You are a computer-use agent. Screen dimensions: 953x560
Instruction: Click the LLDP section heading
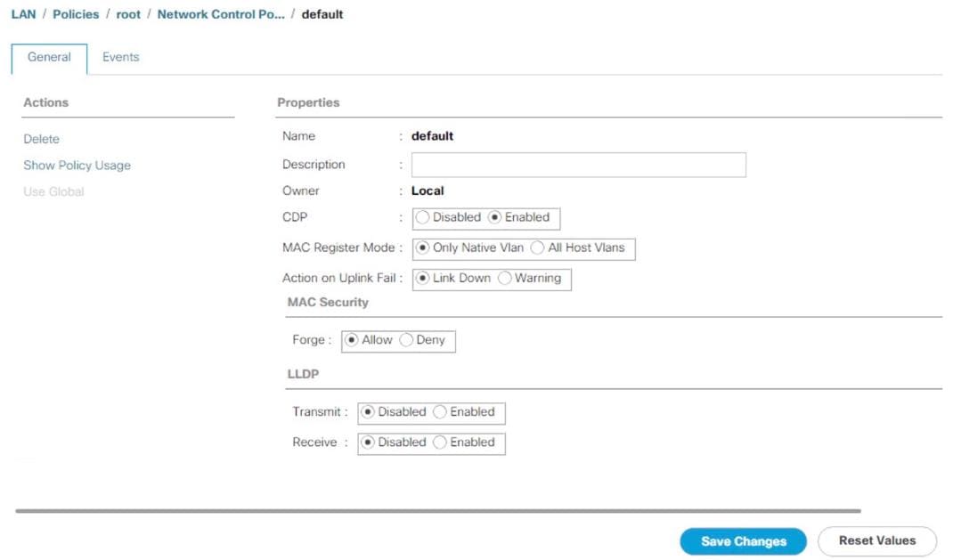(303, 374)
